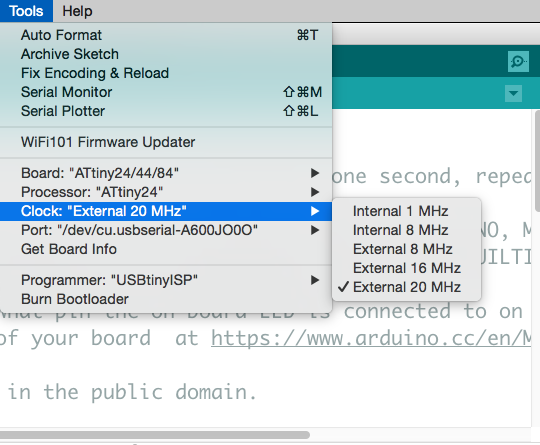Open Serial Plotter menu entry
Image resolution: width=540 pixels, height=445 pixels.
coord(166,111)
